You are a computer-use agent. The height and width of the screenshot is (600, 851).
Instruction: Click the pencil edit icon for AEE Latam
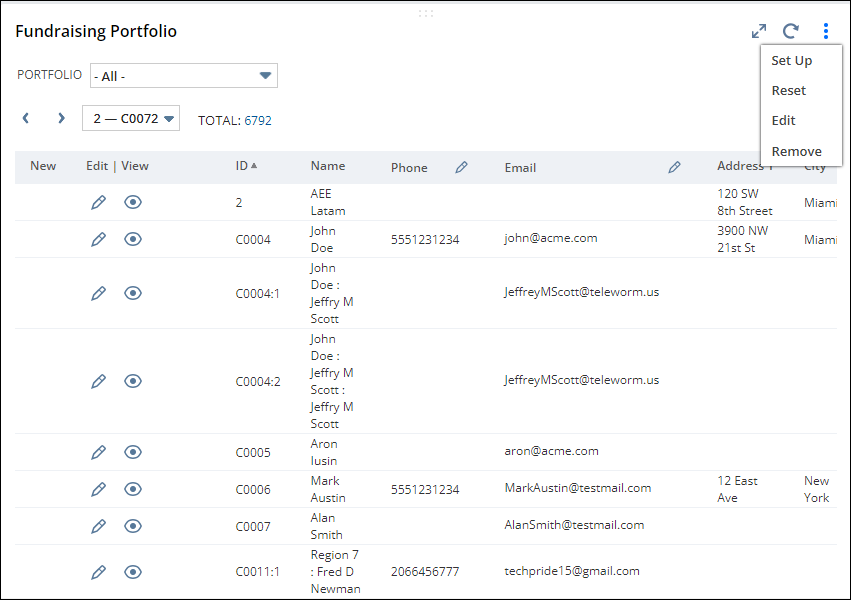98,202
